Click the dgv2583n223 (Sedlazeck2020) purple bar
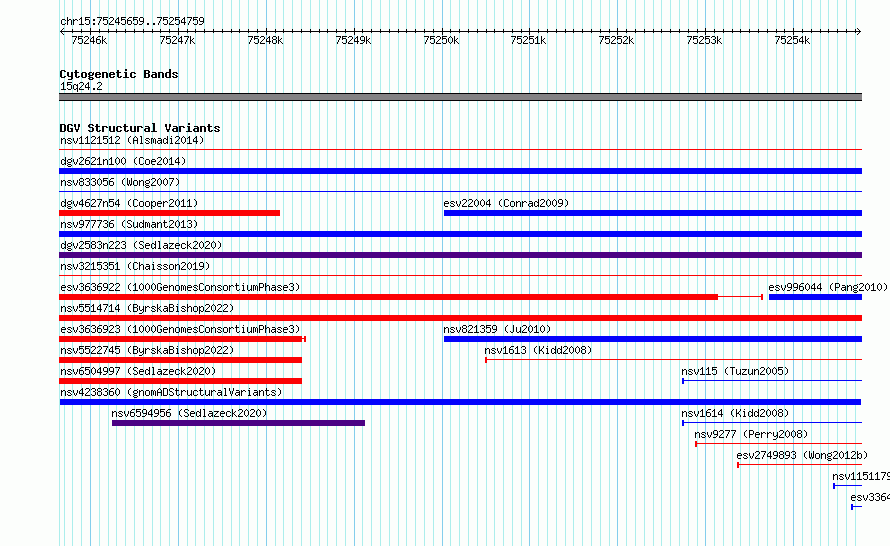 point(460,255)
